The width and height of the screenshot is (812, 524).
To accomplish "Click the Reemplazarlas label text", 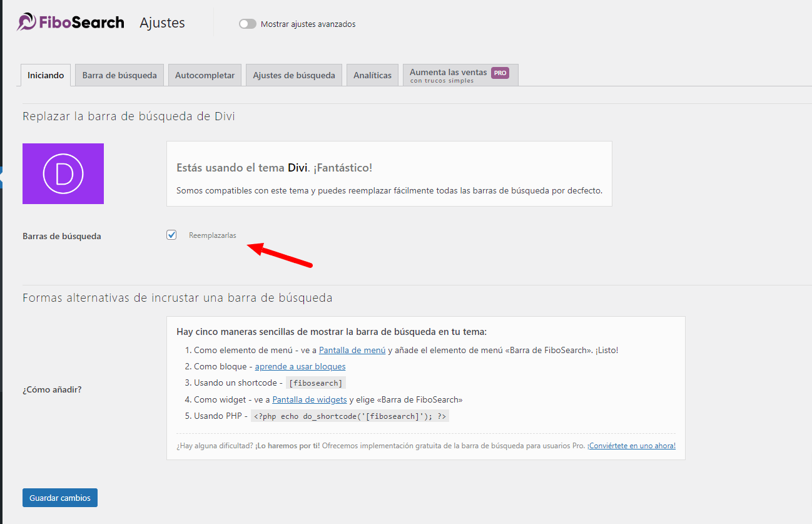I will pos(213,235).
